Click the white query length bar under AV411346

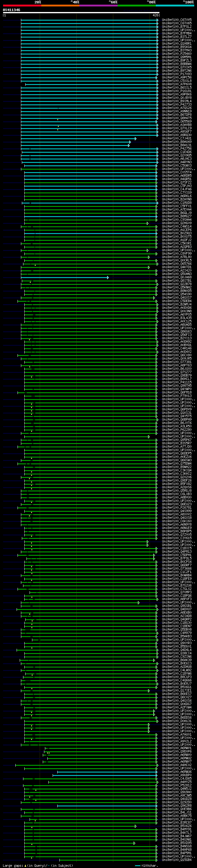81,12
